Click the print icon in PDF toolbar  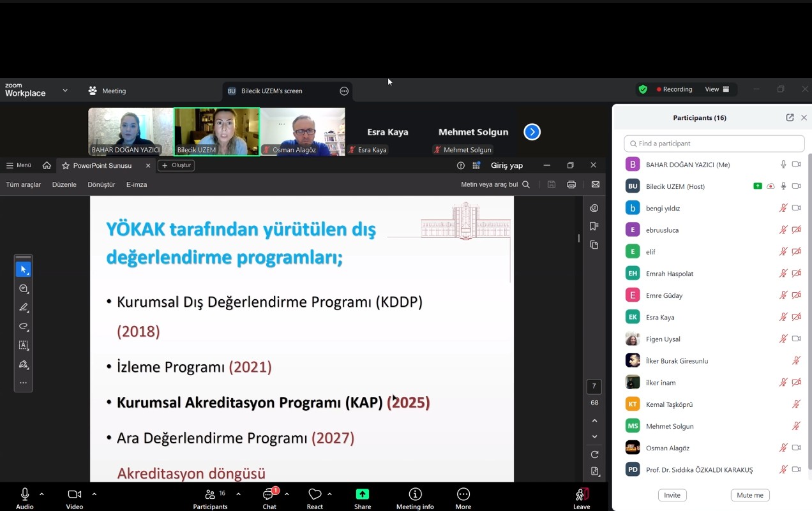tap(571, 184)
